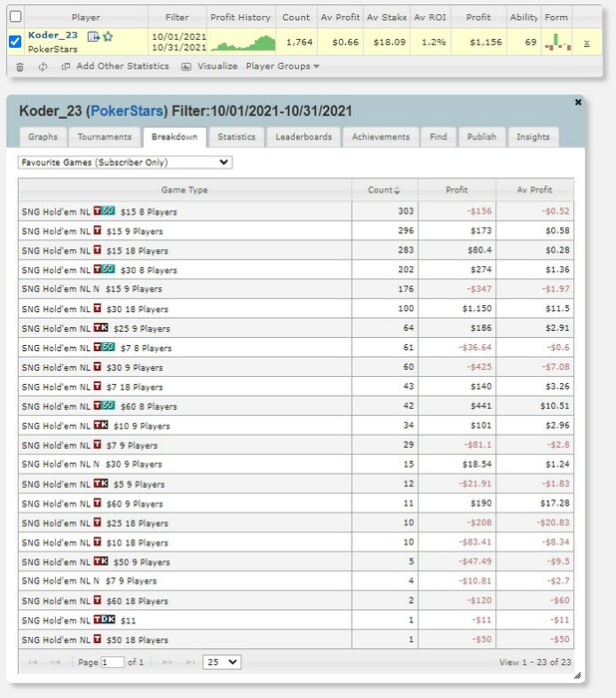Click the Form bar chart icon
Viewport: 616px width, 698px height.
558,42
